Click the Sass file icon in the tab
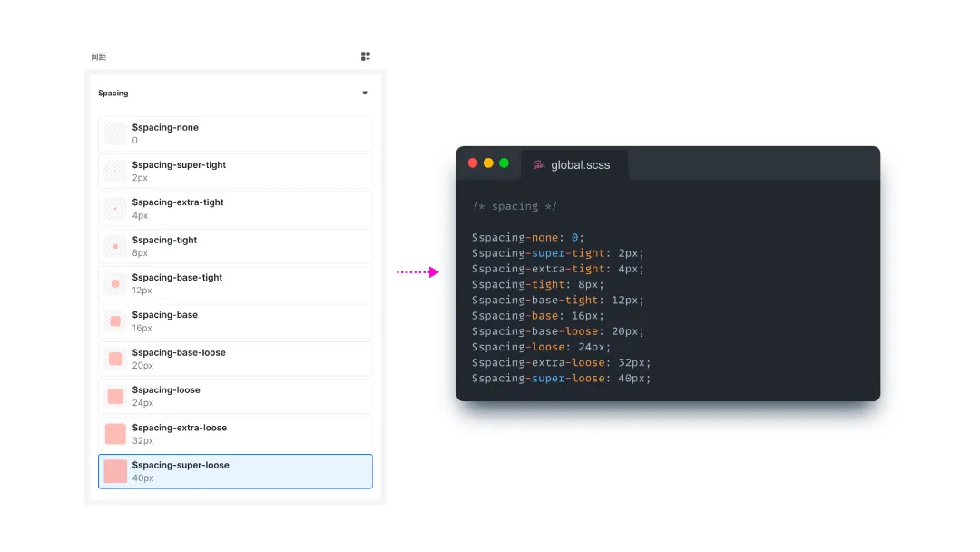 [538, 165]
